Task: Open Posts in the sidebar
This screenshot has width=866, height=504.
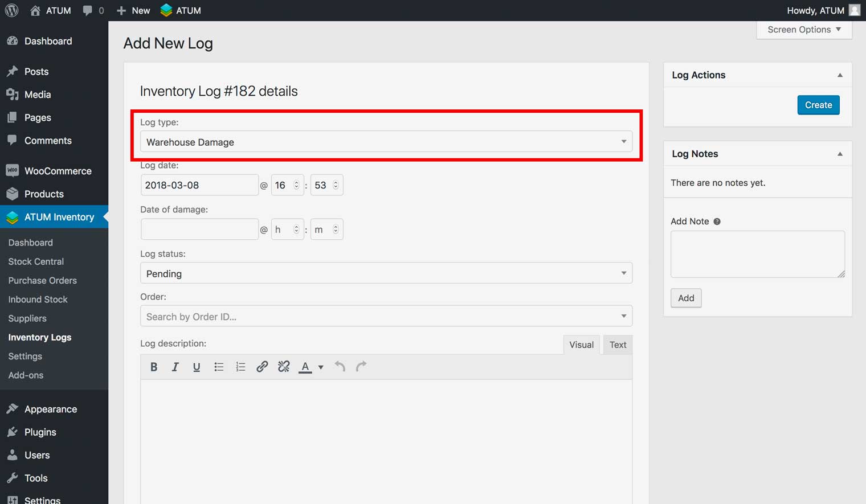Action: (x=54, y=71)
